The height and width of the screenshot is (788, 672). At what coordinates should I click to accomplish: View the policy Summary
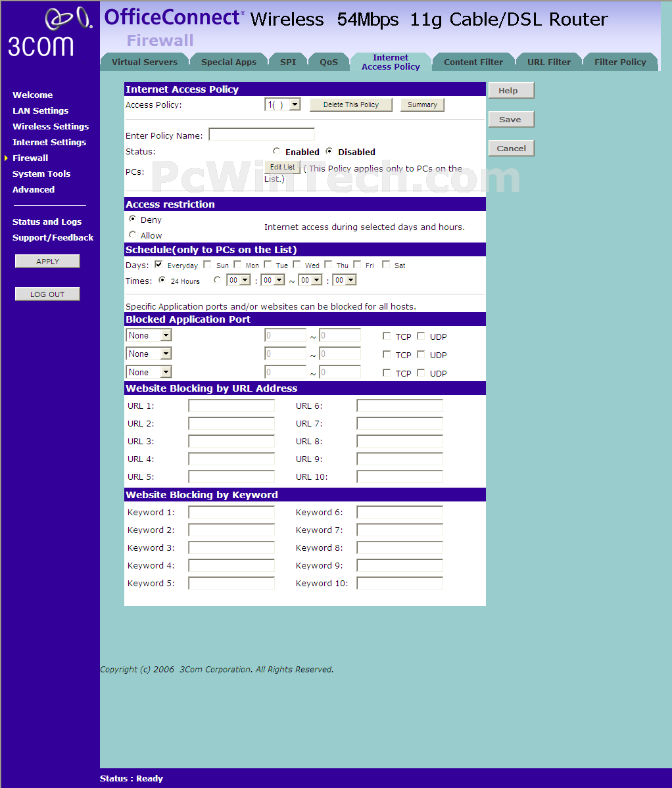click(422, 104)
